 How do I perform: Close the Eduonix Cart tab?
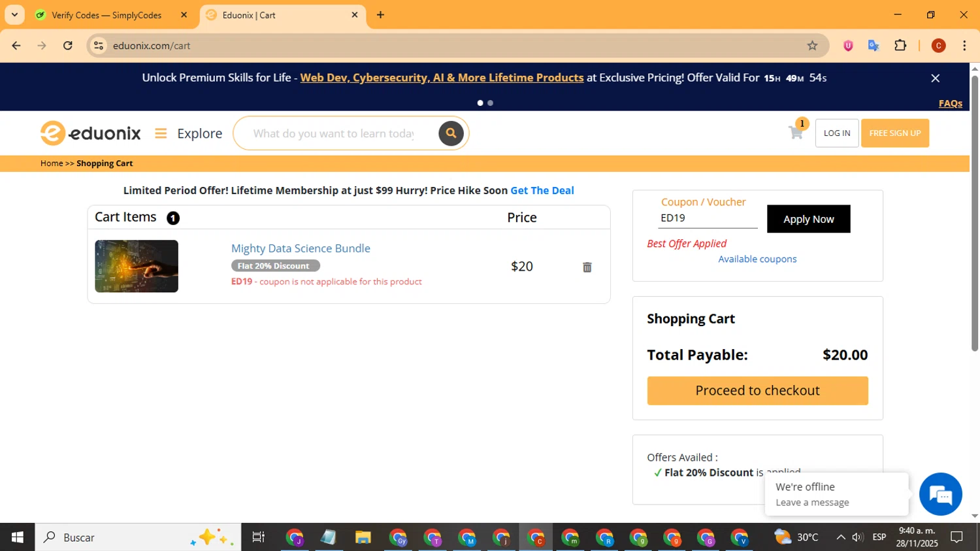point(355,15)
